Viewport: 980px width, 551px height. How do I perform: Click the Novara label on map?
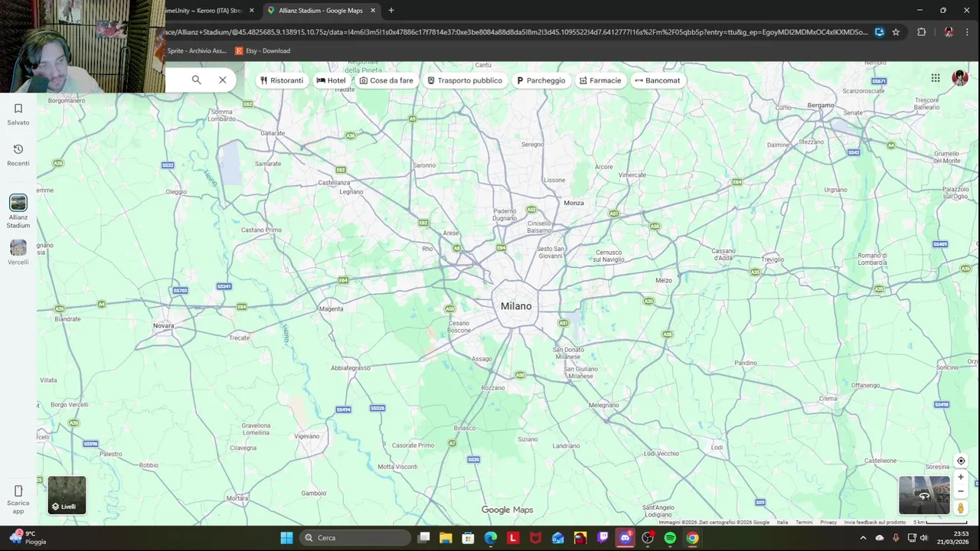[163, 325]
